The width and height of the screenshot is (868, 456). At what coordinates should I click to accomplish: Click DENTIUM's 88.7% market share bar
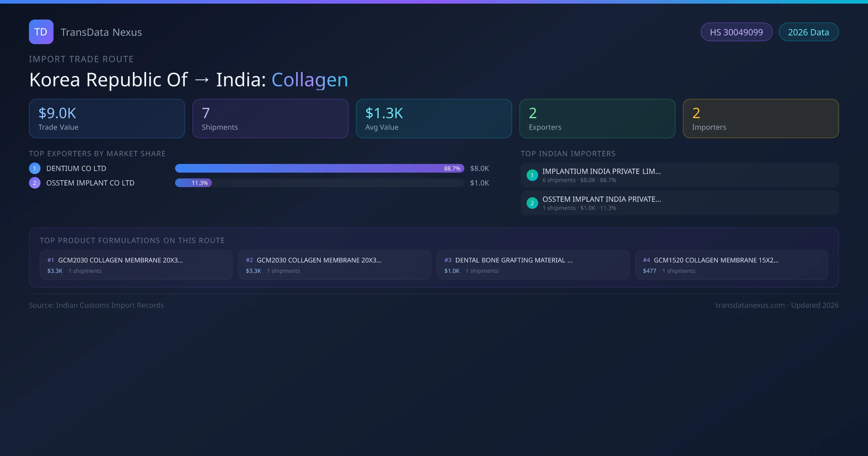click(318, 168)
